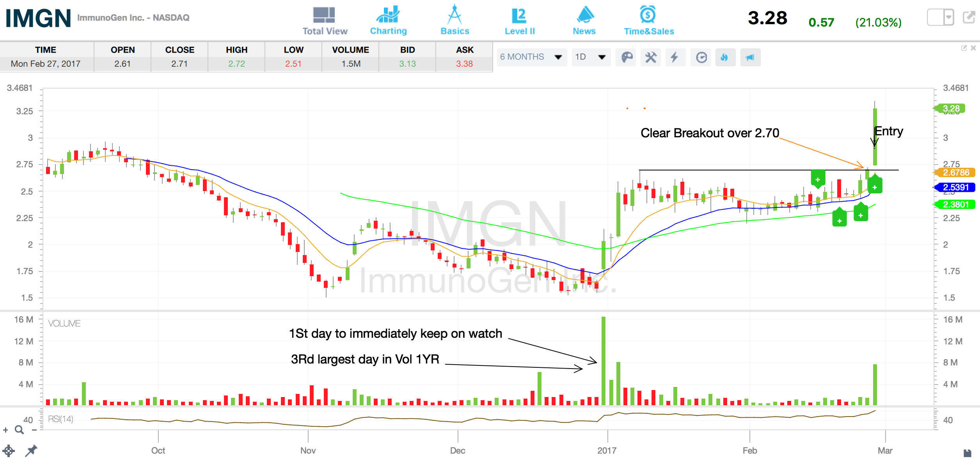Toggle the megaphone announcements button
980x461 pixels.
coord(750,58)
